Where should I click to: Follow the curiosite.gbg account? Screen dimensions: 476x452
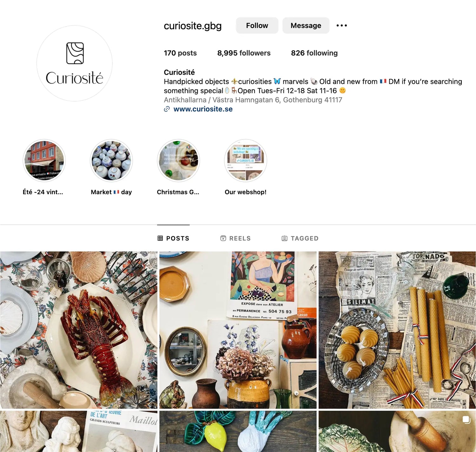(x=257, y=25)
